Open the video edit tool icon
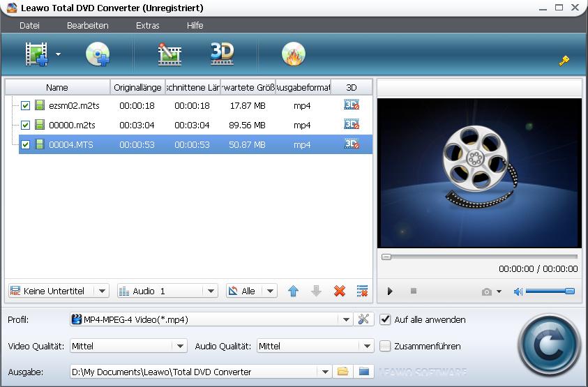 [169, 54]
